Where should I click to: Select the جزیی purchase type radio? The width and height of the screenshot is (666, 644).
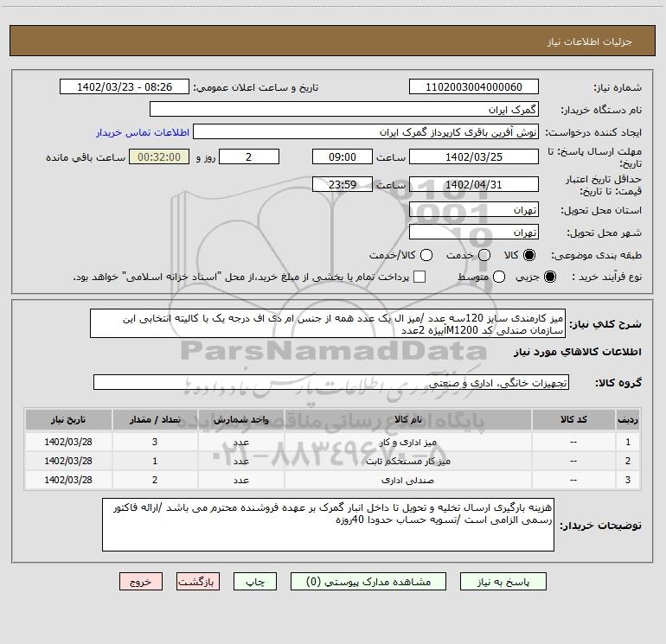point(549,277)
